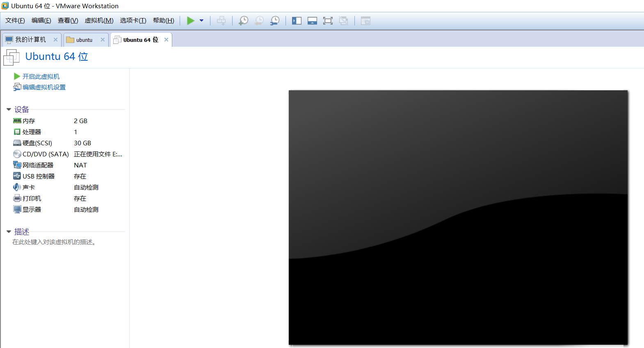Click the Unity mode toolbar icon
This screenshot has width=644, height=348.
[344, 21]
